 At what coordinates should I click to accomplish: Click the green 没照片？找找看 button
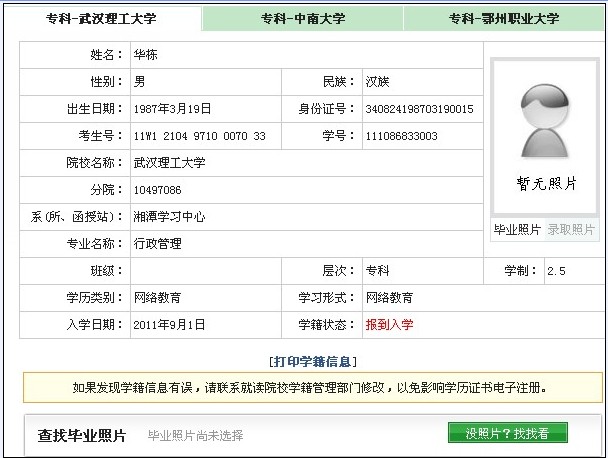tap(508, 433)
